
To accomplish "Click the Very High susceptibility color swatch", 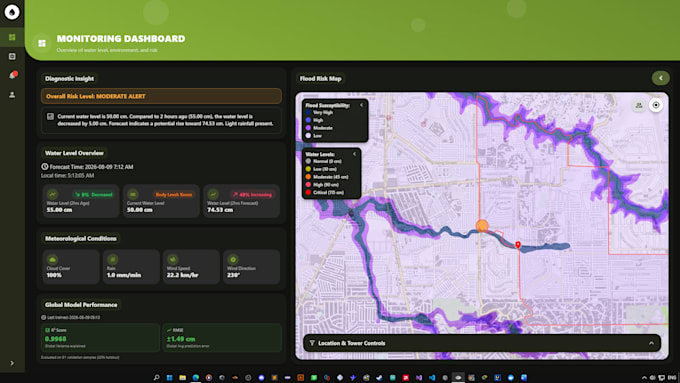I will pos(308,112).
